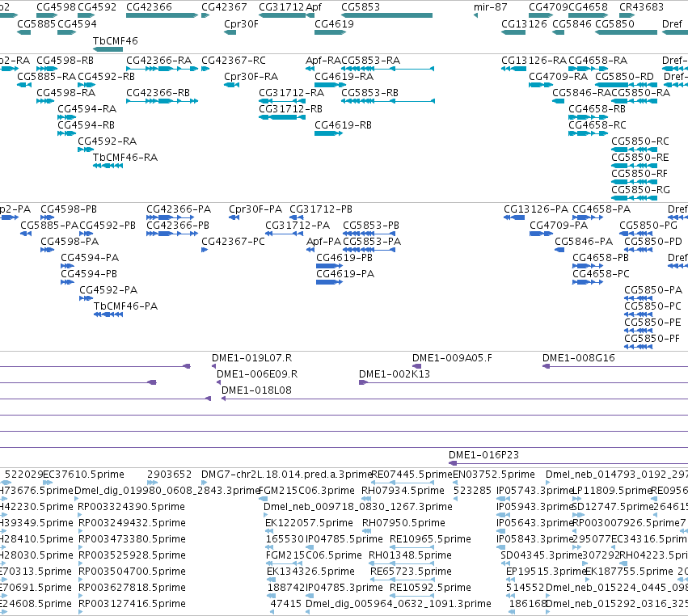This screenshot has height=616, width=688.
Task: Click the Apf-PA protein label
Action: (x=323, y=242)
